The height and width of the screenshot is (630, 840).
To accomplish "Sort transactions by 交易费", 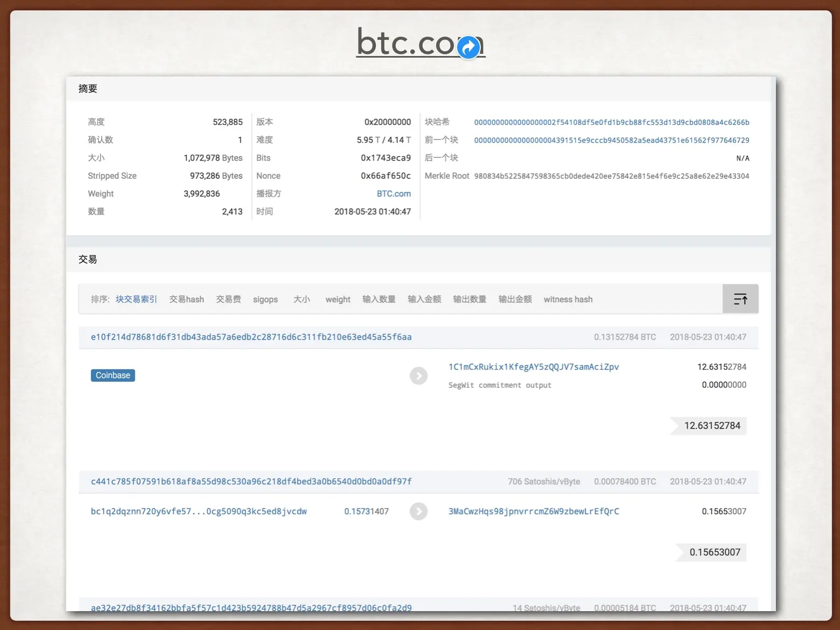I will [228, 299].
